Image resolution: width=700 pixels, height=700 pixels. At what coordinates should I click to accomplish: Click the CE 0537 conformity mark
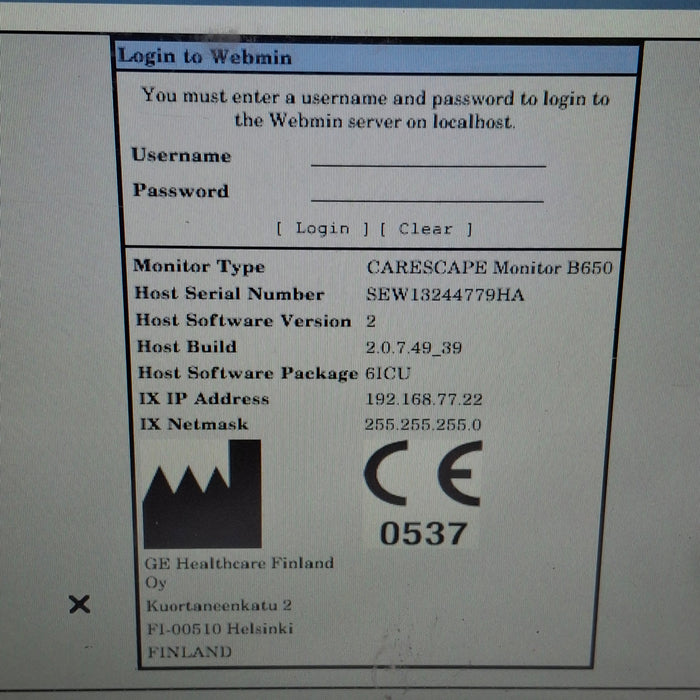[x=423, y=493]
